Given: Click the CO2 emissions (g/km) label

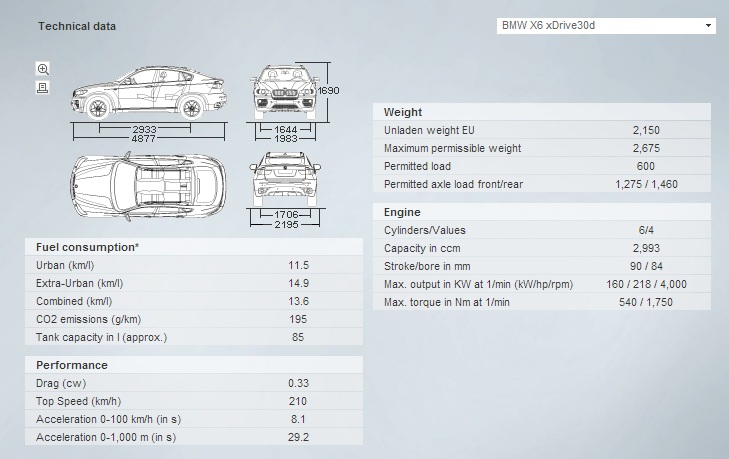Looking at the screenshot, I should 88,319.
